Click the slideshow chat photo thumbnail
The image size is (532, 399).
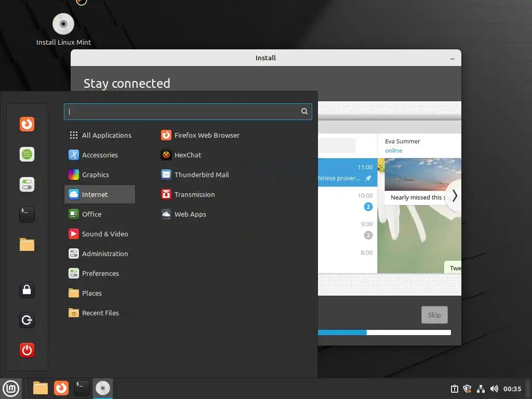point(423,175)
